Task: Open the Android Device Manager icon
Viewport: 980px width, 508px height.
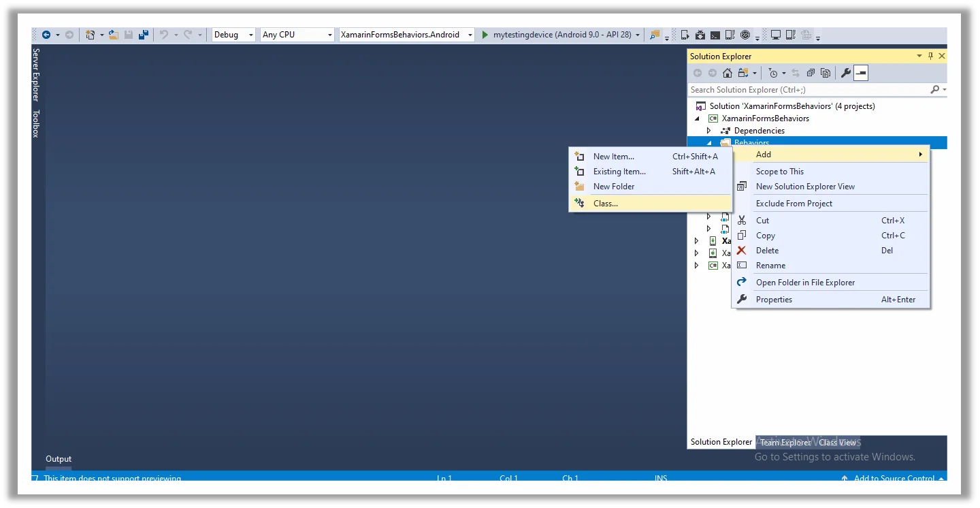Action: [x=685, y=35]
